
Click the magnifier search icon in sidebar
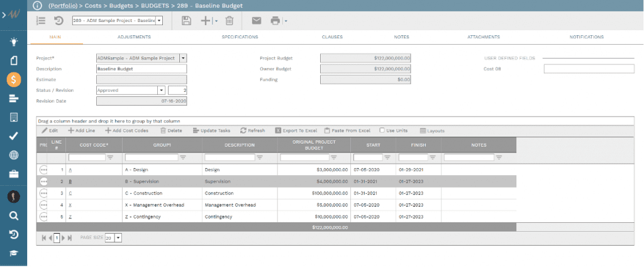(x=13, y=215)
